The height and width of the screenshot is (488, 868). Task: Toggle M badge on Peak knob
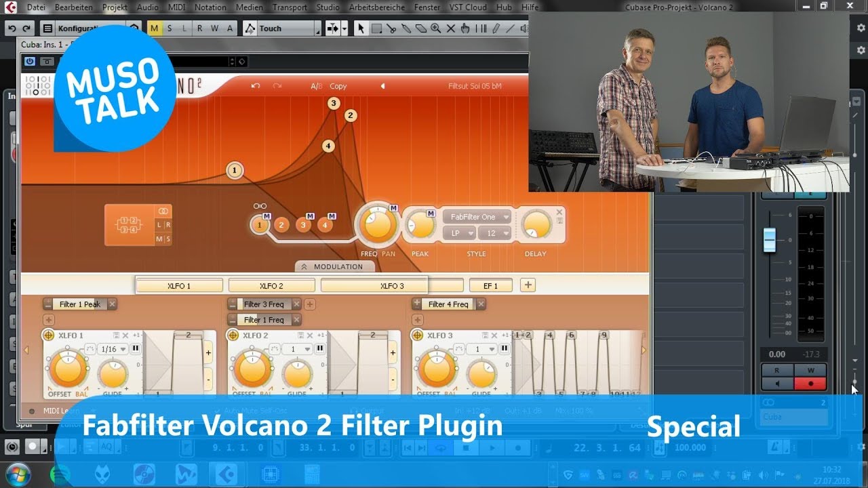[431, 213]
